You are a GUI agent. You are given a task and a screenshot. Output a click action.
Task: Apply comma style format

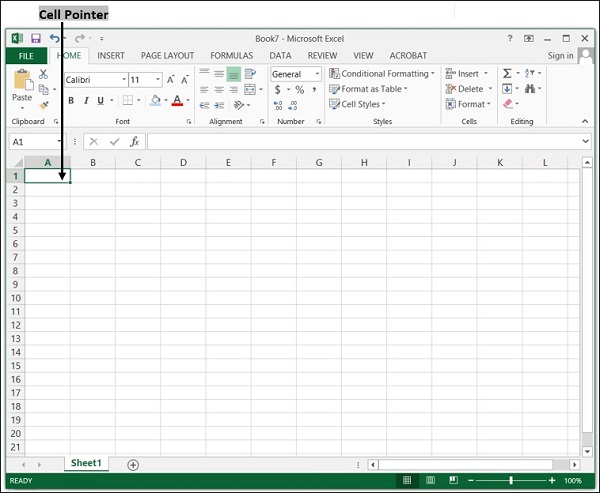tap(314, 90)
